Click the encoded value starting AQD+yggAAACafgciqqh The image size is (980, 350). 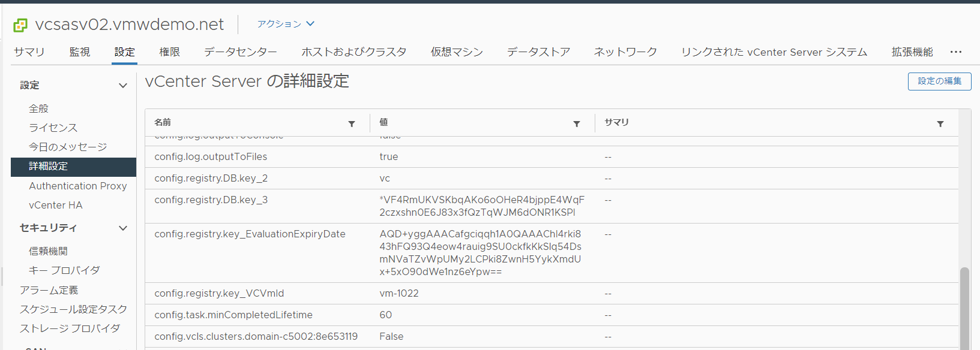[480, 252]
